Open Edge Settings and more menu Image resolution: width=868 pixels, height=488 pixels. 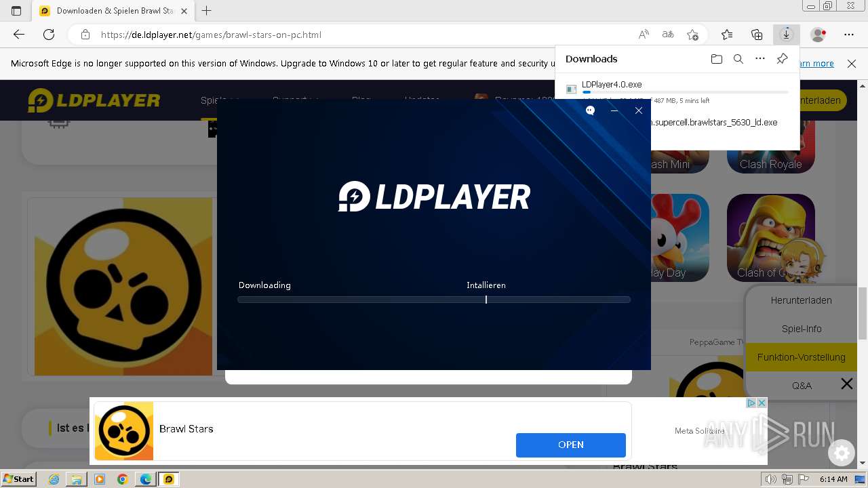pyautogui.click(x=849, y=35)
